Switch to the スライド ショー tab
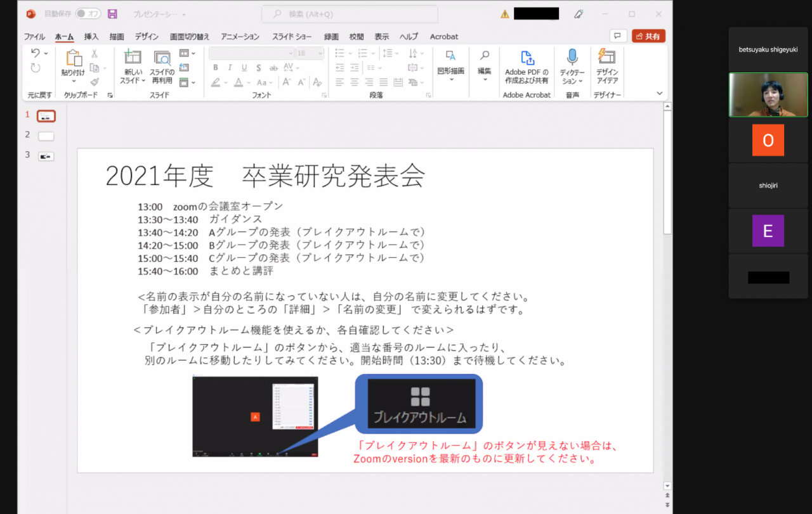812x514 pixels. (292, 37)
